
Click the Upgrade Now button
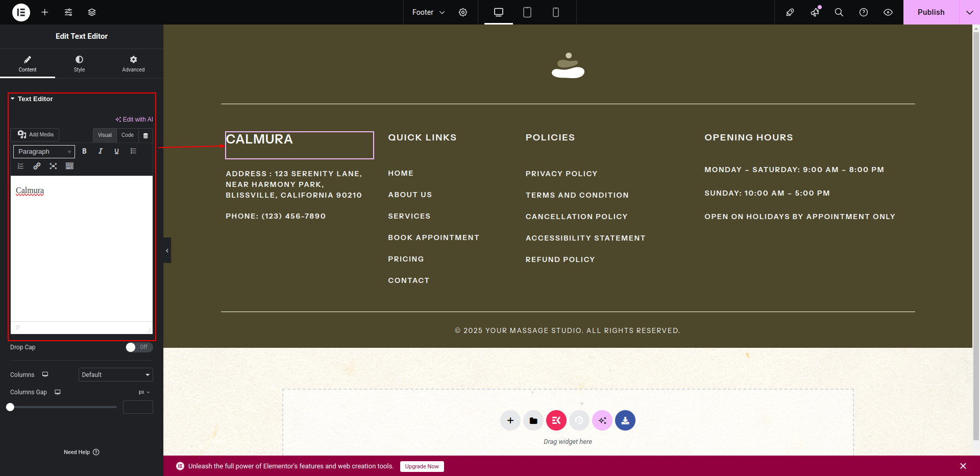pyautogui.click(x=422, y=466)
